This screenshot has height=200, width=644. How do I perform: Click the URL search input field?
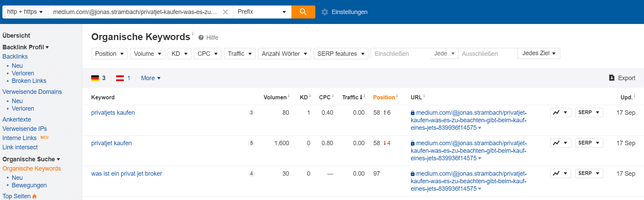135,12
